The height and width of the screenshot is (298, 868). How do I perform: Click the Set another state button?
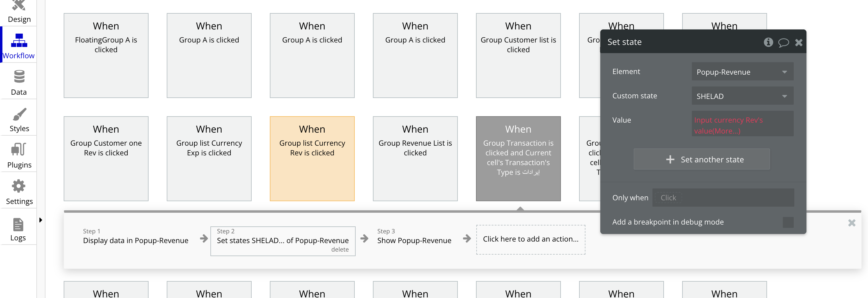coord(701,159)
